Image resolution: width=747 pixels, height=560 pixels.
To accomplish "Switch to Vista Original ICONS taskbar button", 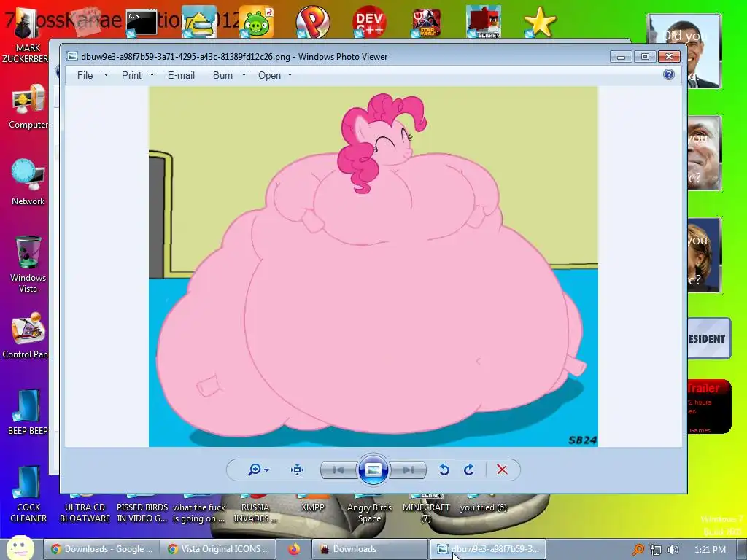I will tap(217, 549).
